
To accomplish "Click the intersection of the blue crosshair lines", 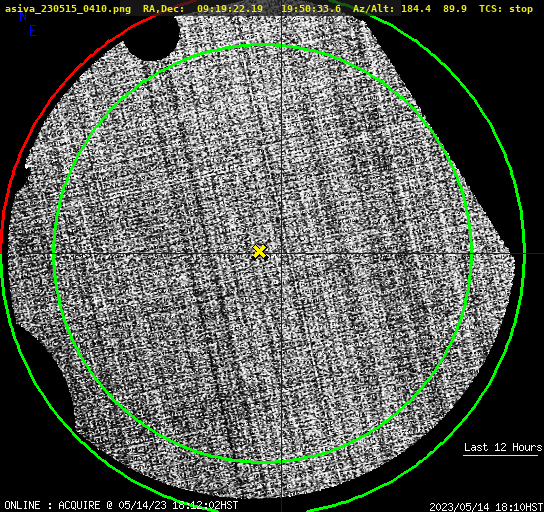I will pyautogui.click(x=281, y=254).
